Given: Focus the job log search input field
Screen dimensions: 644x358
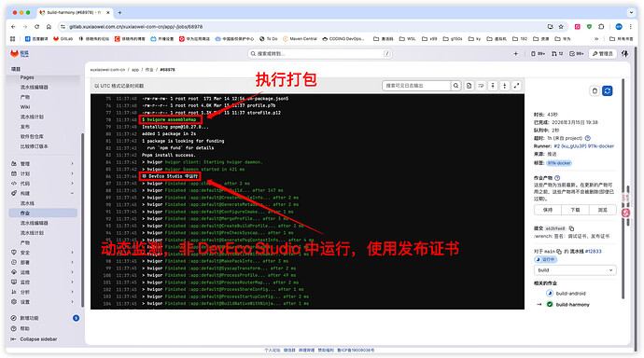Looking at the screenshot, I should coord(416,86).
